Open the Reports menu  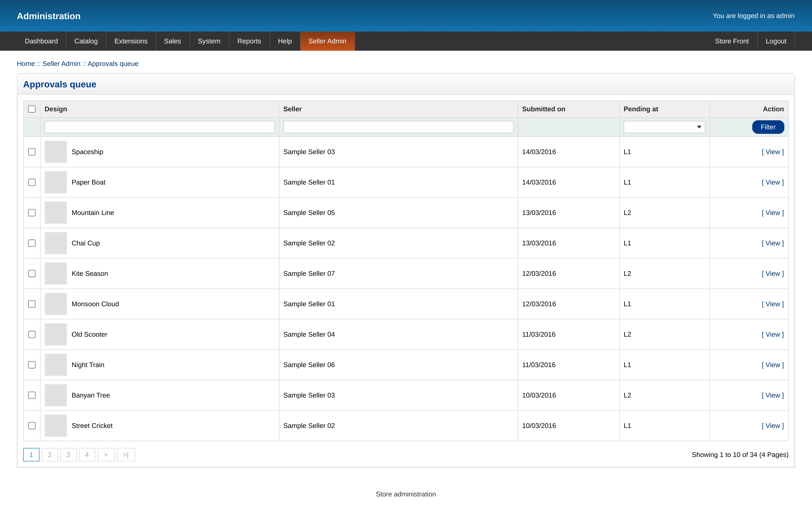pos(249,41)
